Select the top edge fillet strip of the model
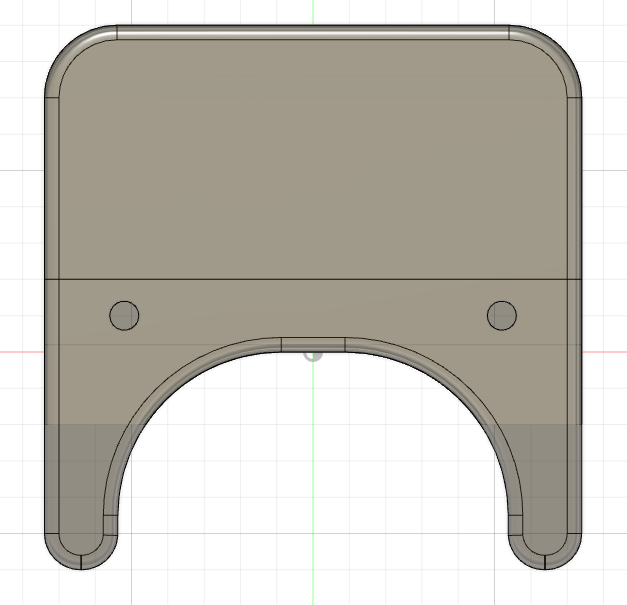The height and width of the screenshot is (605, 627). 313,32
